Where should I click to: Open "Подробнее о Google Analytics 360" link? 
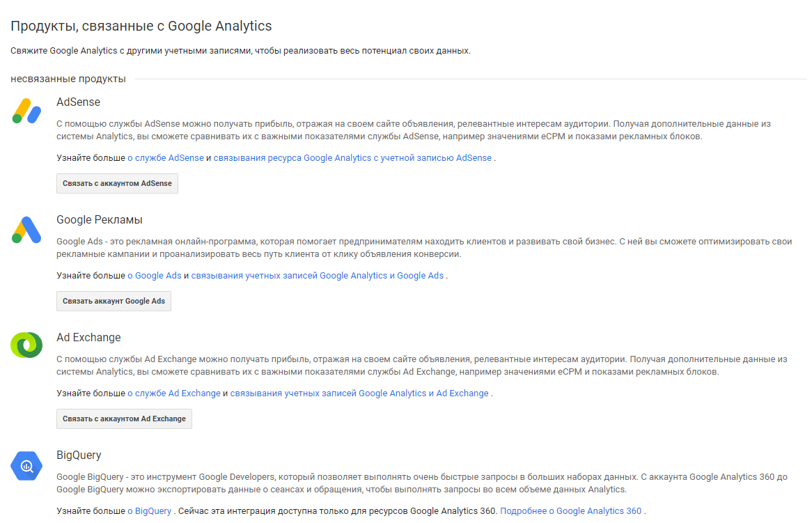(x=571, y=511)
